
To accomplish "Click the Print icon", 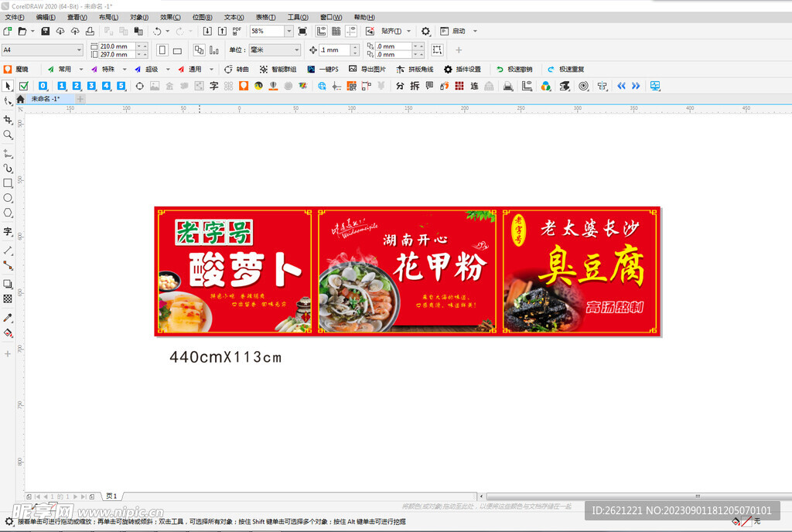I will [x=90, y=31].
